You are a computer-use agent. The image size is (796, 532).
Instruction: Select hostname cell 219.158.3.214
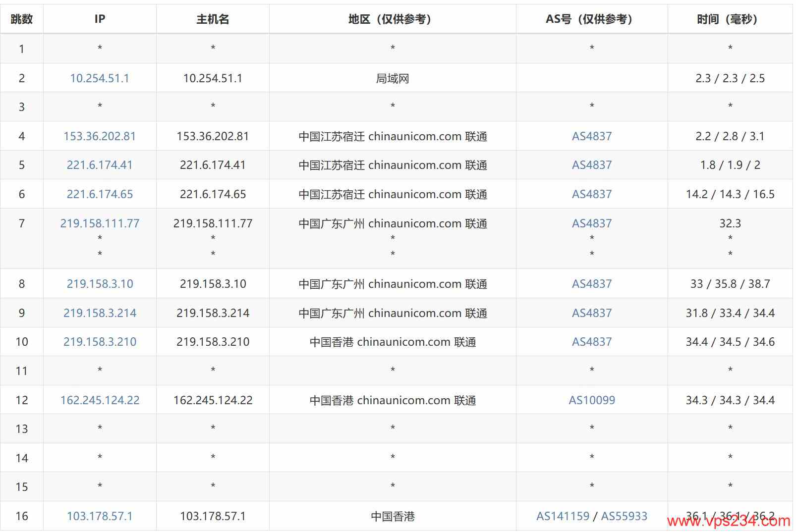click(213, 313)
